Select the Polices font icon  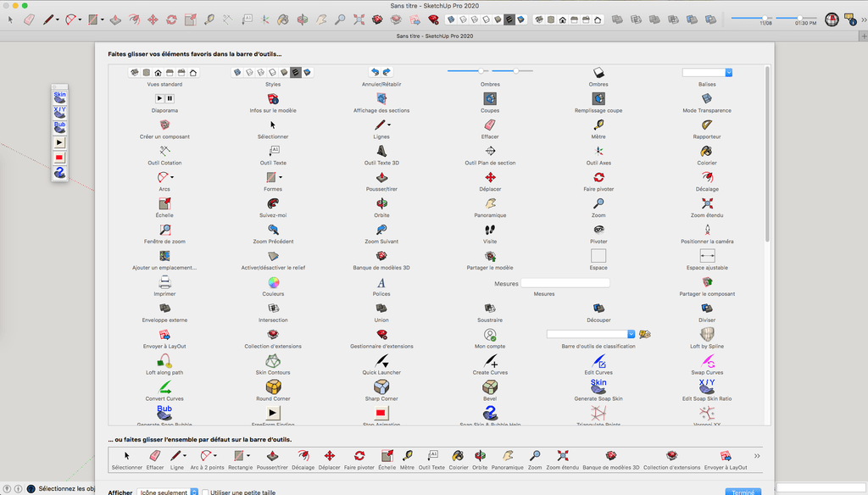381,282
